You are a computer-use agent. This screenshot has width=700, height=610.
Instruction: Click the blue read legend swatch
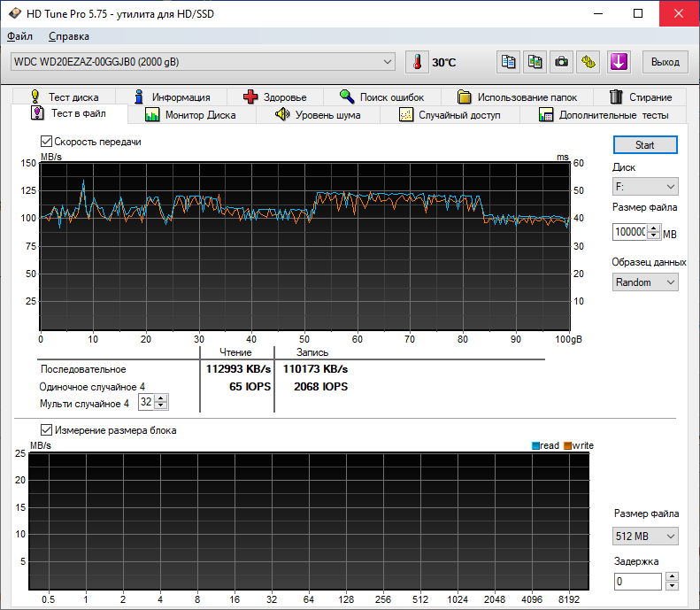(535, 445)
